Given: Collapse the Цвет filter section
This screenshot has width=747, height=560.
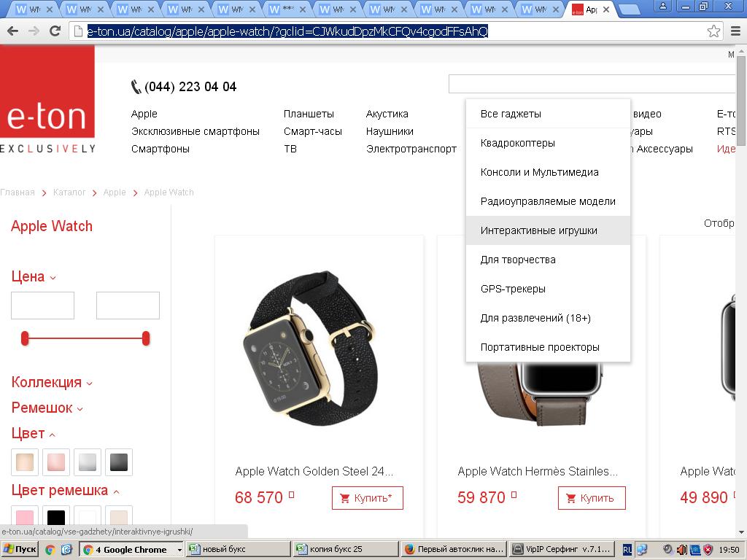Looking at the screenshot, I should [x=33, y=434].
